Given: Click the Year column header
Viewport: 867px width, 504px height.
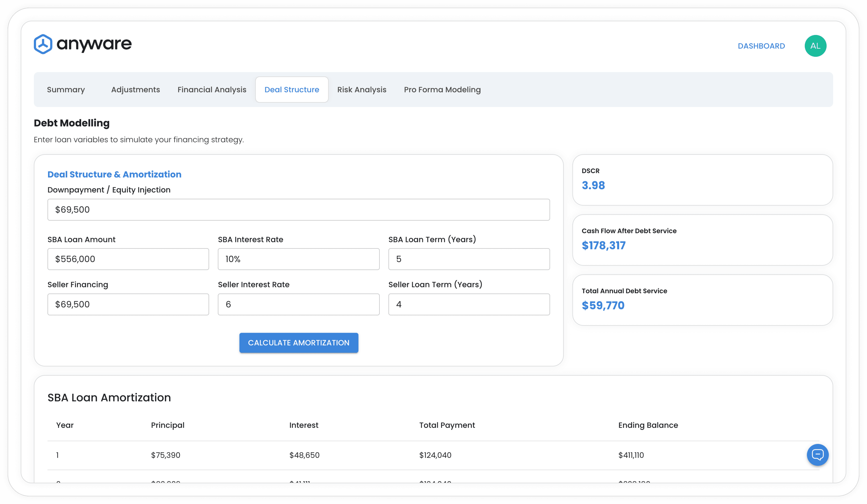Looking at the screenshot, I should pyautogui.click(x=65, y=425).
